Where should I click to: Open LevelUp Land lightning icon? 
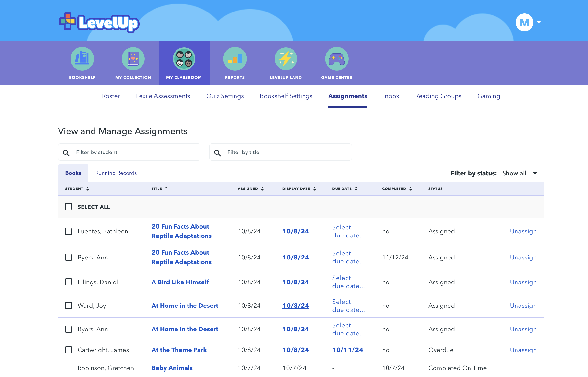click(x=286, y=59)
